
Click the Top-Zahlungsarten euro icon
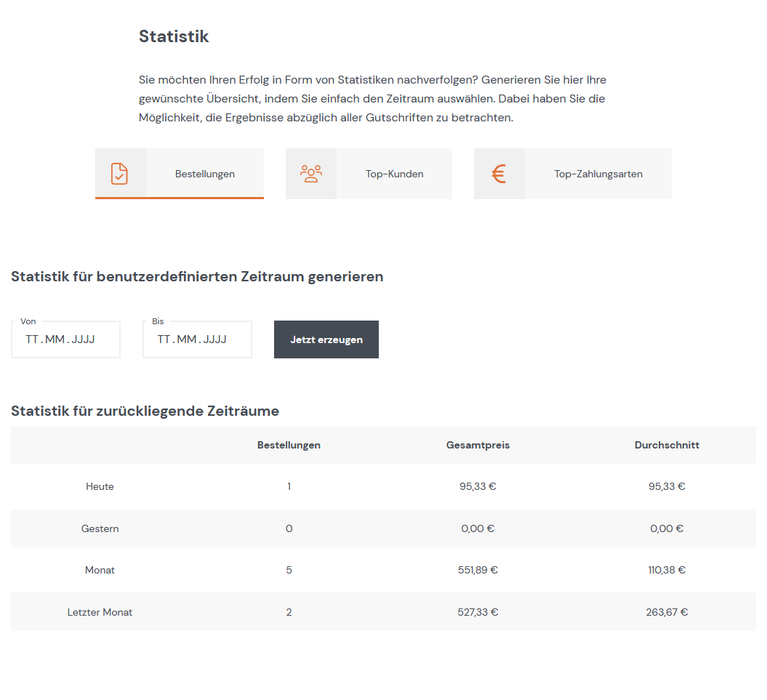(499, 174)
